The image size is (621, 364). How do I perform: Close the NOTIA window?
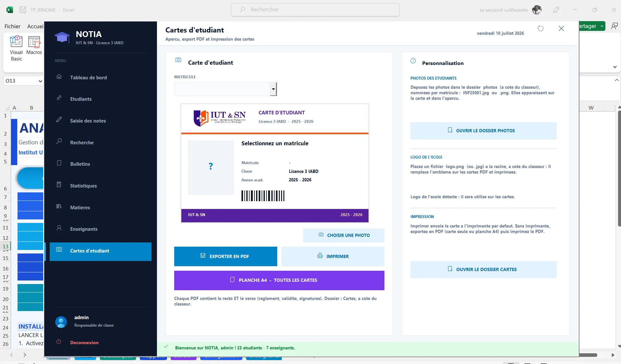561,29
